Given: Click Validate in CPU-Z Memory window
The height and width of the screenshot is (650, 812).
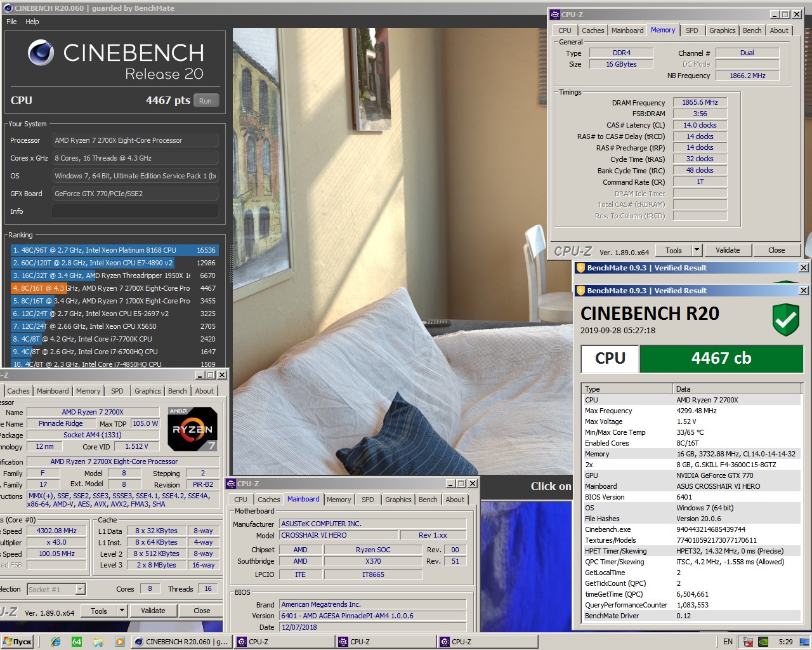Looking at the screenshot, I should pyautogui.click(x=728, y=250).
